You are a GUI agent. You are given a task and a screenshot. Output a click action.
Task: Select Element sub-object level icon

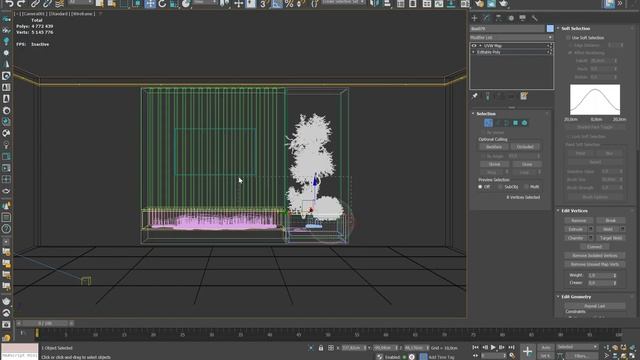524,123
